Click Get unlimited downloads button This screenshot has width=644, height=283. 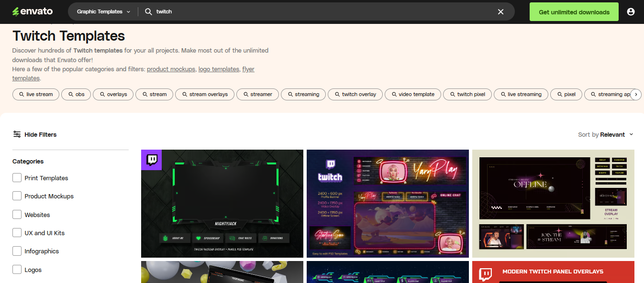click(574, 12)
